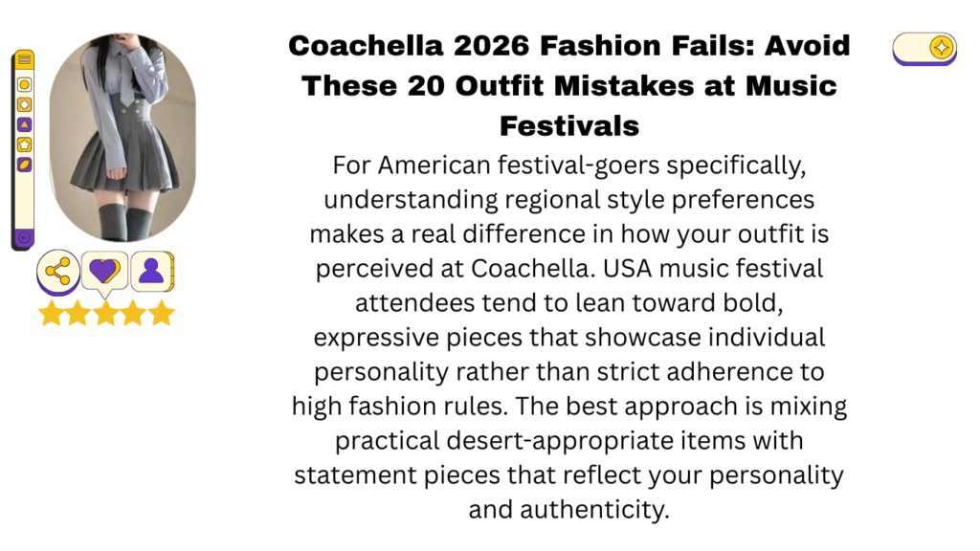Viewport: 980px width, 551px height.
Task: Select the circle shape icon in sidebar
Action: 24,84
